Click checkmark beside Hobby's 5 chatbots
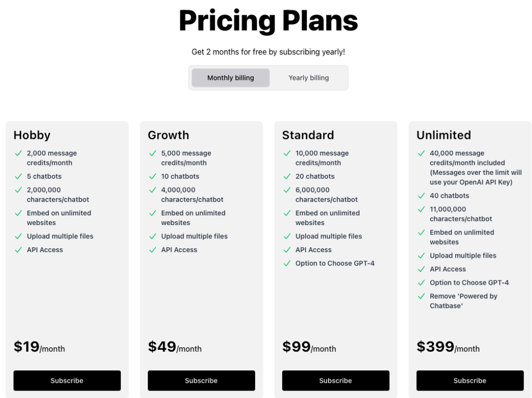This screenshot has width=532, height=398. point(18,176)
